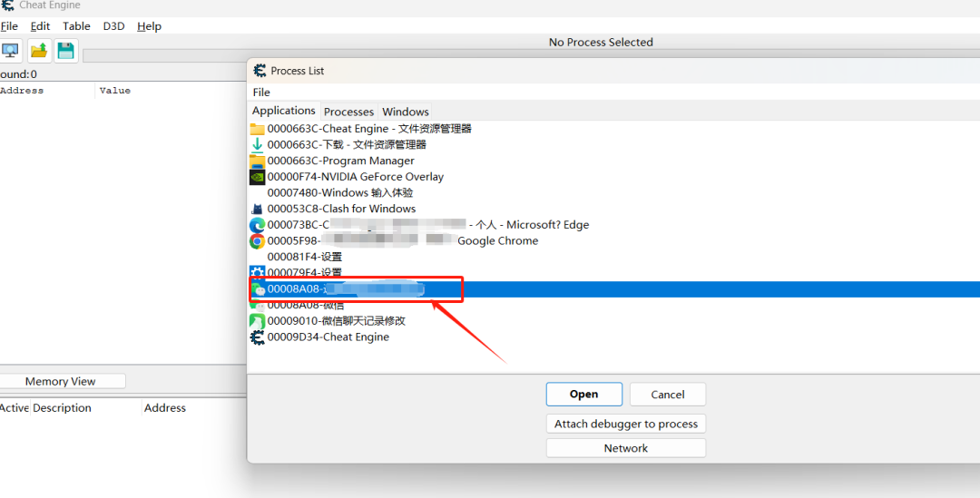The image size is (980, 498).
Task: Open the Help menu
Action: [150, 26]
